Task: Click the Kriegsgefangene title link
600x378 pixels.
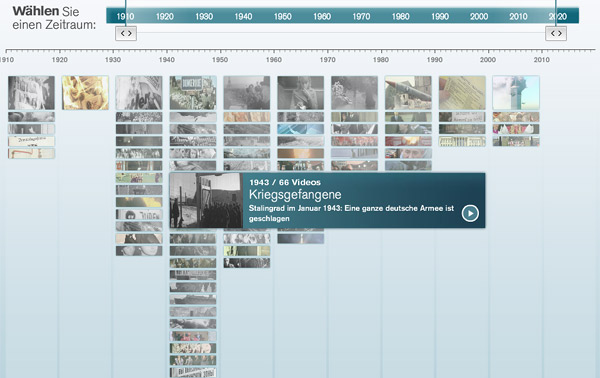Action: (295, 195)
